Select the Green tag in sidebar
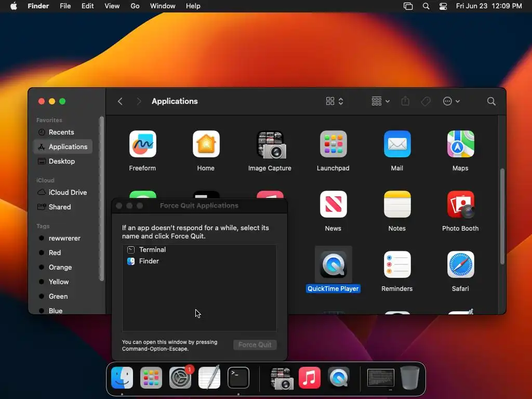The image size is (532, 399). click(63, 297)
